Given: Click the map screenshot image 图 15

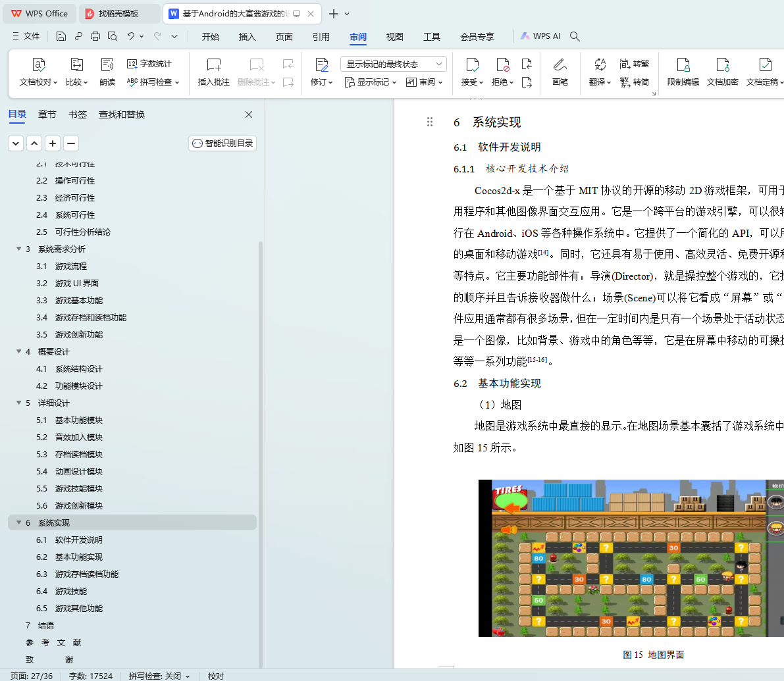Looking at the screenshot, I should [631, 558].
